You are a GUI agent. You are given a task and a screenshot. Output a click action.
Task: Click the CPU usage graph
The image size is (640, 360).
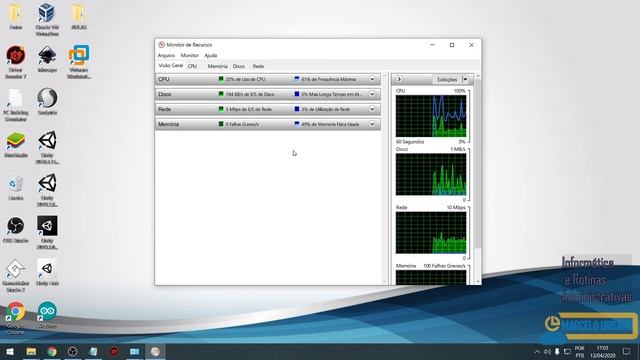(431, 116)
